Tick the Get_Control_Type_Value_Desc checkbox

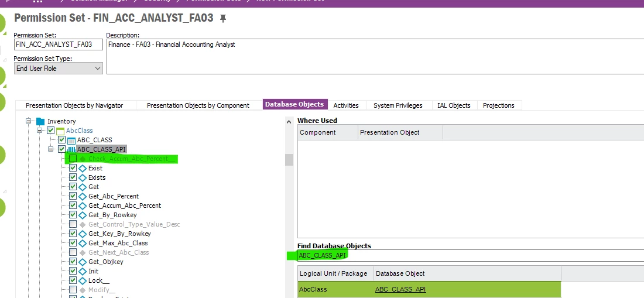click(x=73, y=224)
